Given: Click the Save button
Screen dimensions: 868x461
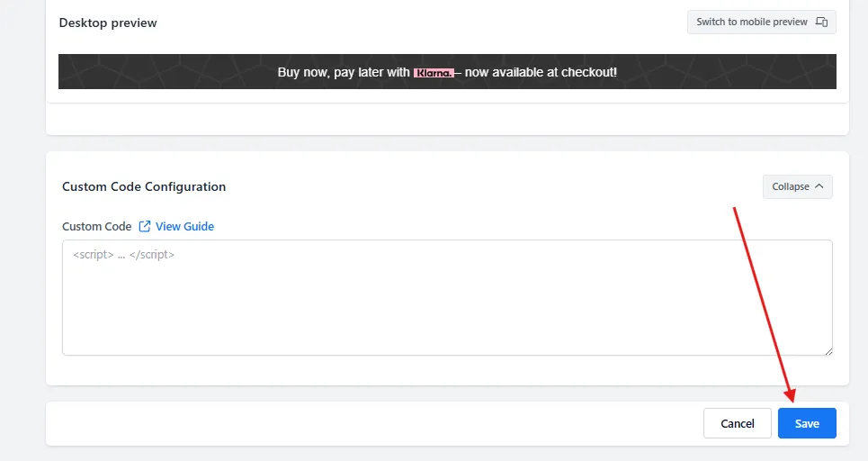Looking at the screenshot, I should pos(807,423).
